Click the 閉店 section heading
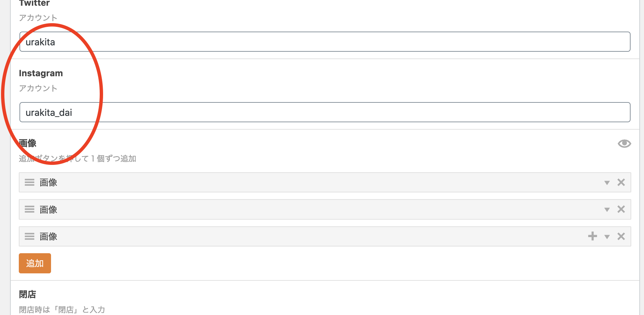This screenshot has width=644, height=315. (x=28, y=295)
